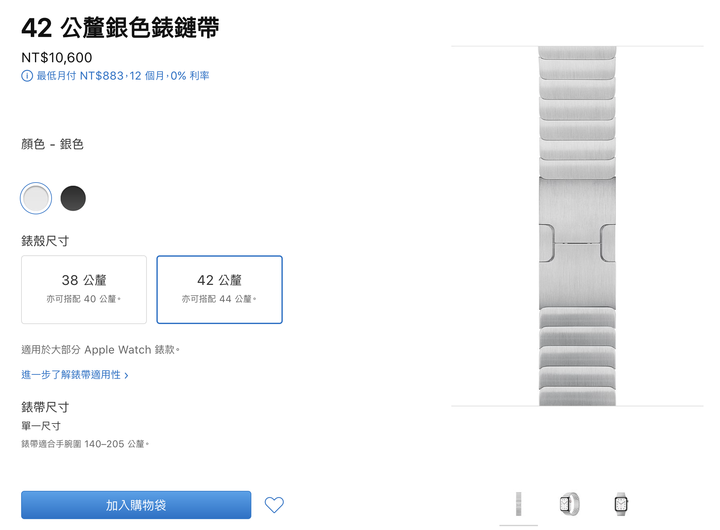This screenshot has height=530, width=720.
Task: View the front-facing watch thumbnail
Action: [x=621, y=504]
